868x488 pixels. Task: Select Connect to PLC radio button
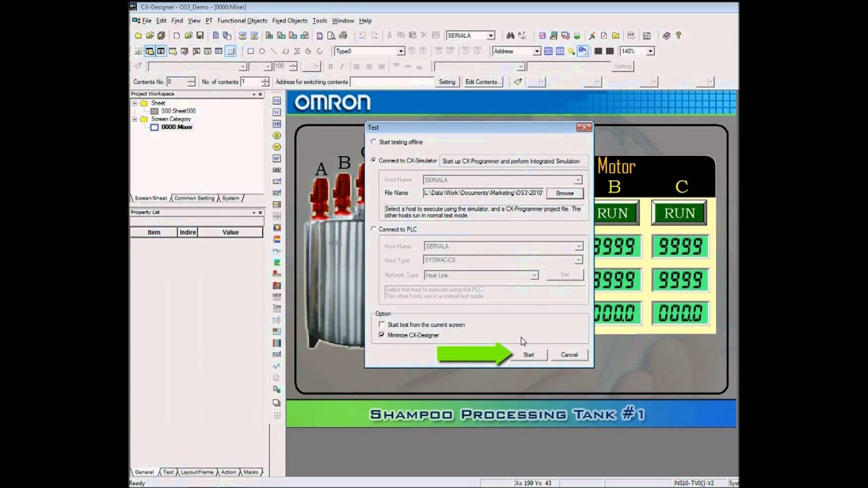[x=373, y=229]
